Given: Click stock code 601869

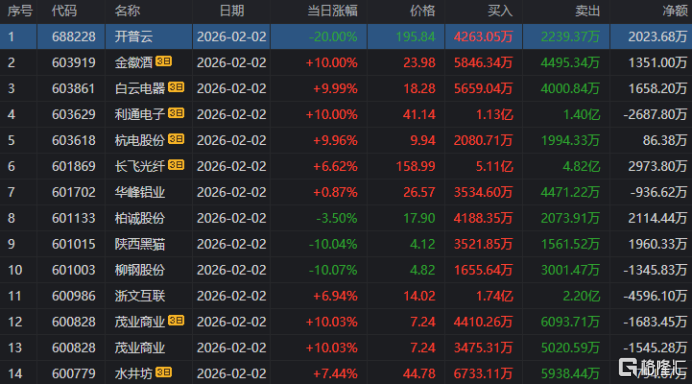Looking at the screenshot, I should pos(73,166).
